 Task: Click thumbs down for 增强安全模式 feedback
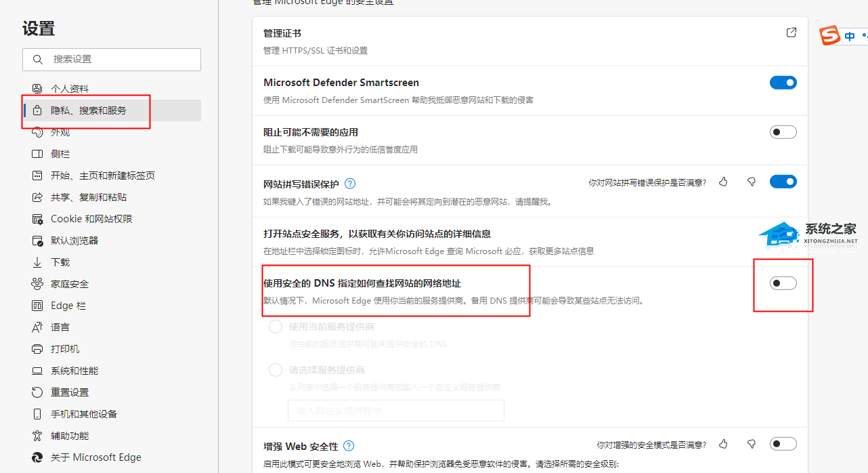(x=751, y=444)
